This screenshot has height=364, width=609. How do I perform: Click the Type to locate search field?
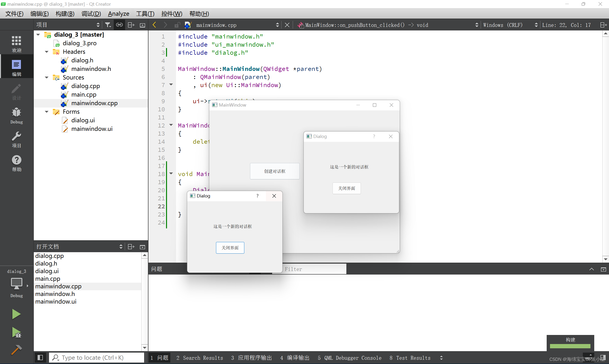tap(96, 358)
